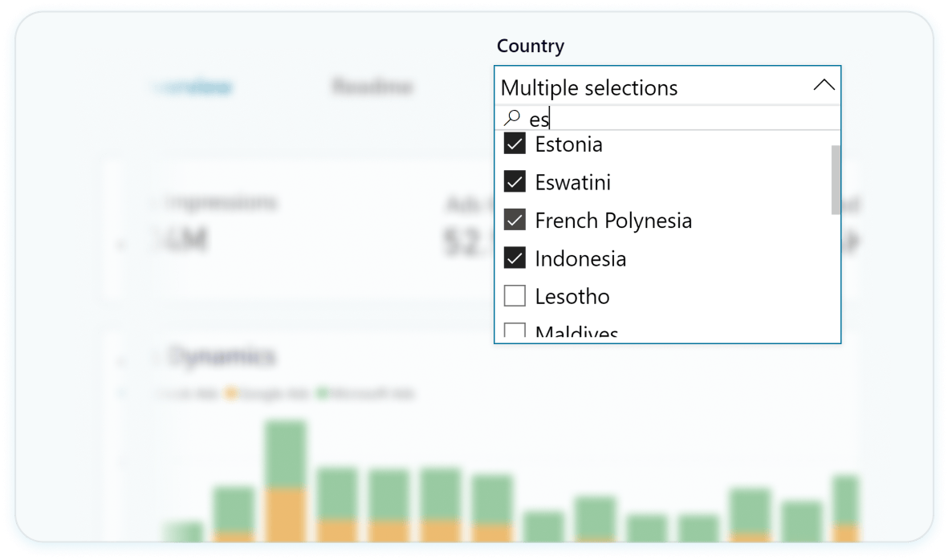Deselect French Polynesia
948x560 pixels.
point(515,220)
